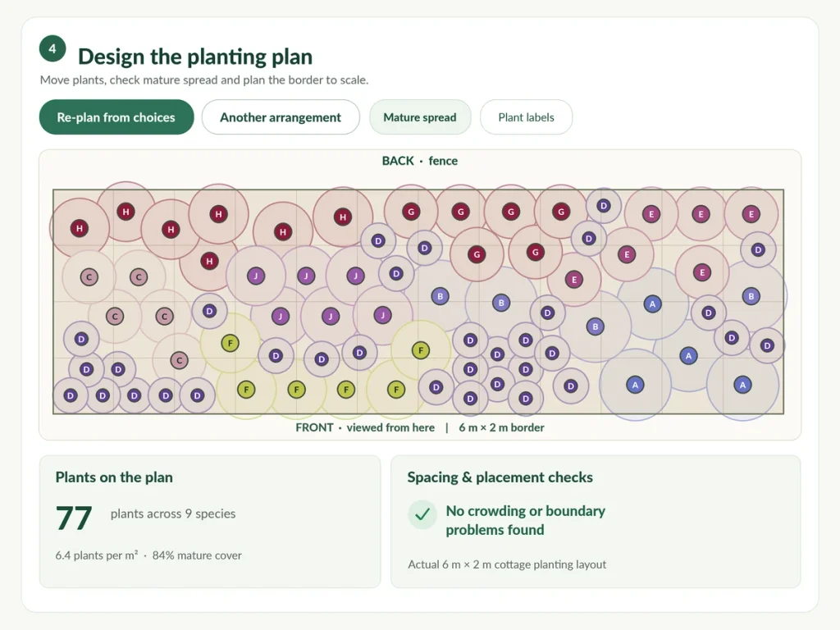Viewport: 840px width, 630px height.
Task: Click the D marker between G and E fence rows
Action: 604,206
